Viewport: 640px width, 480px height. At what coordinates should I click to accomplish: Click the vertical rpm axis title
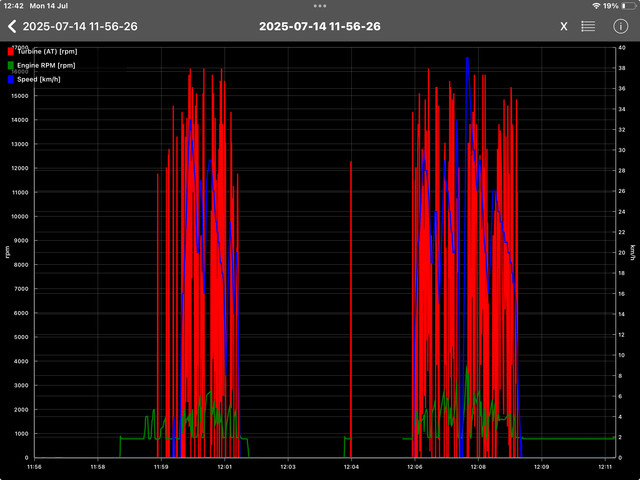(x=7, y=252)
